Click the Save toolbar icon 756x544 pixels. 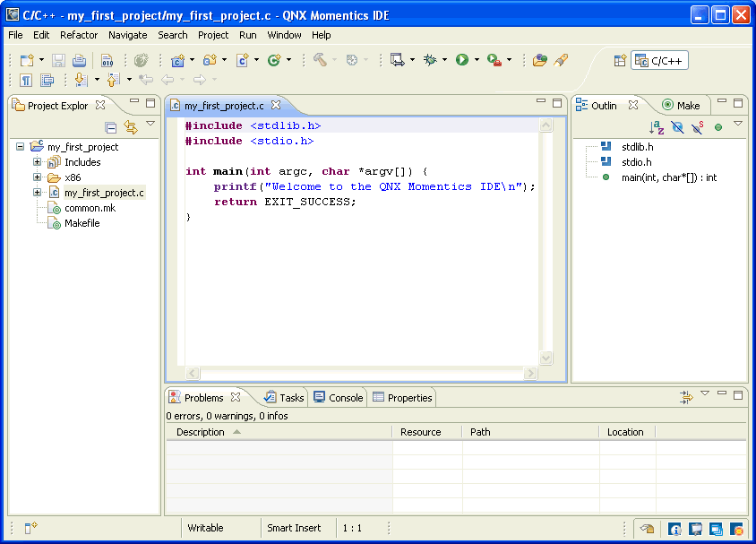[58, 60]
